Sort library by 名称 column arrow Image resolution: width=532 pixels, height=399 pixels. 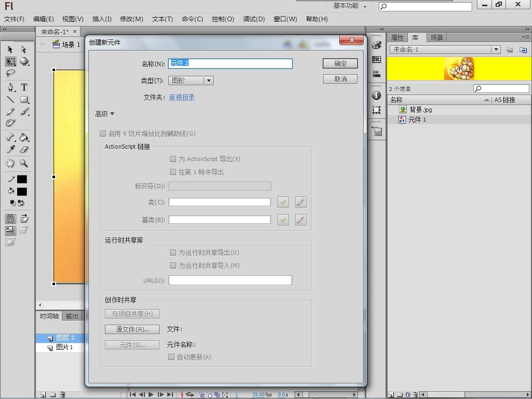[486, 100]
